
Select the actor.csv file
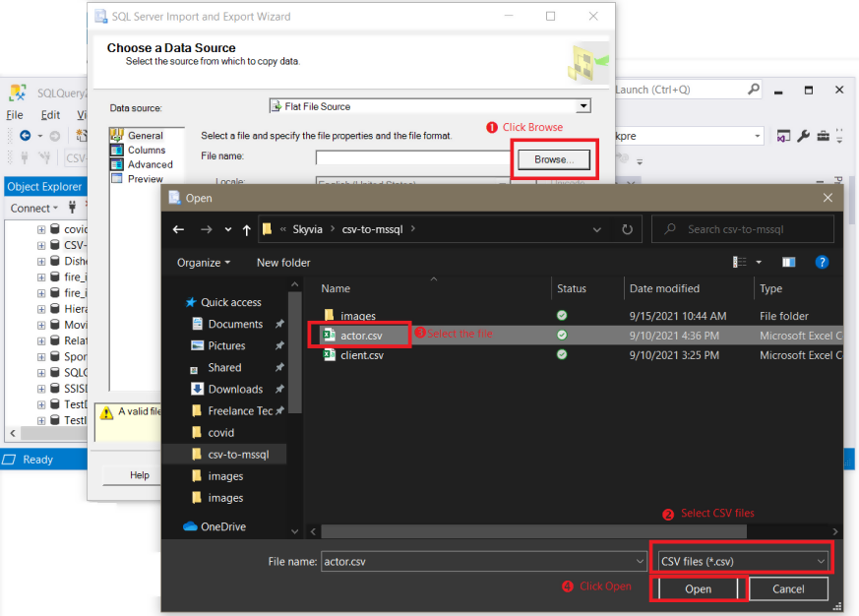[x=358, y=335]
